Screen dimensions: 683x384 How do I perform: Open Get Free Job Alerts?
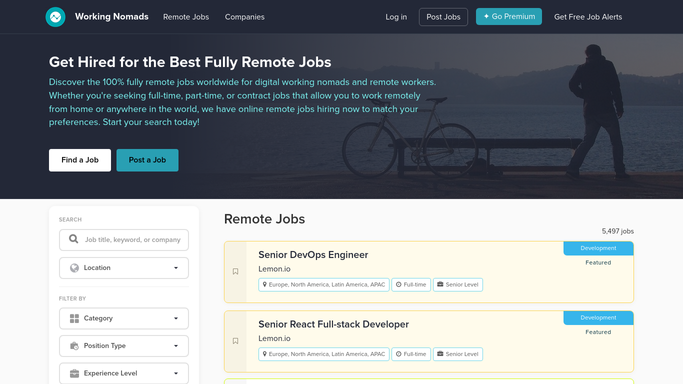click(x=588, y=17)
